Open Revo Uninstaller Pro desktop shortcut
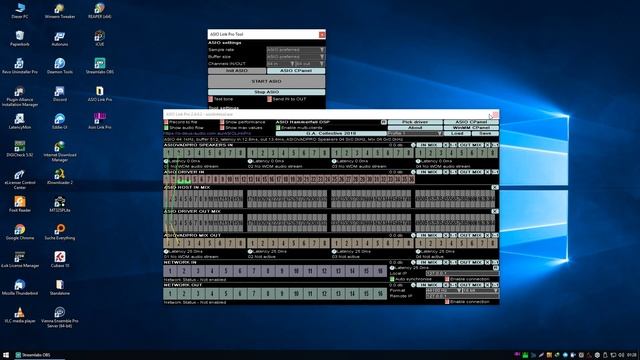The height and width of the screenshot is (360, 640). click(x=20, y=66)
